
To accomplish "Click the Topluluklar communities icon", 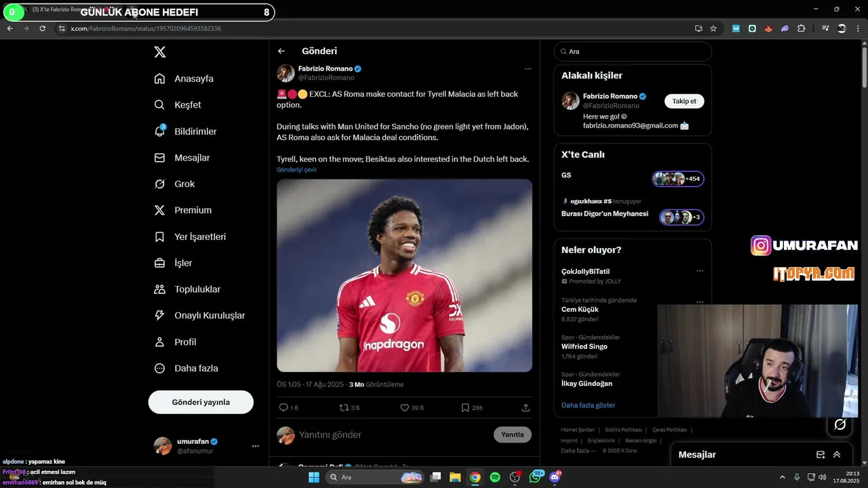I will (x=159, y=289).
